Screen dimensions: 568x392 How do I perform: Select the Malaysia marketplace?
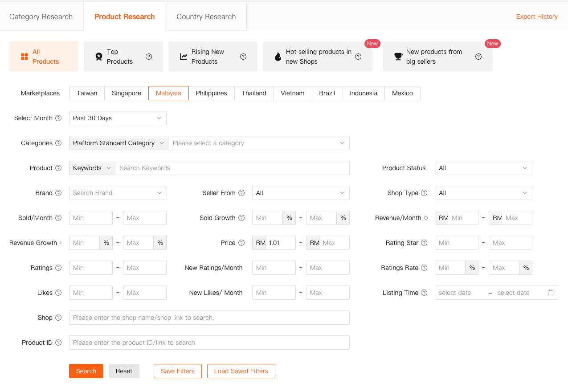168,93
